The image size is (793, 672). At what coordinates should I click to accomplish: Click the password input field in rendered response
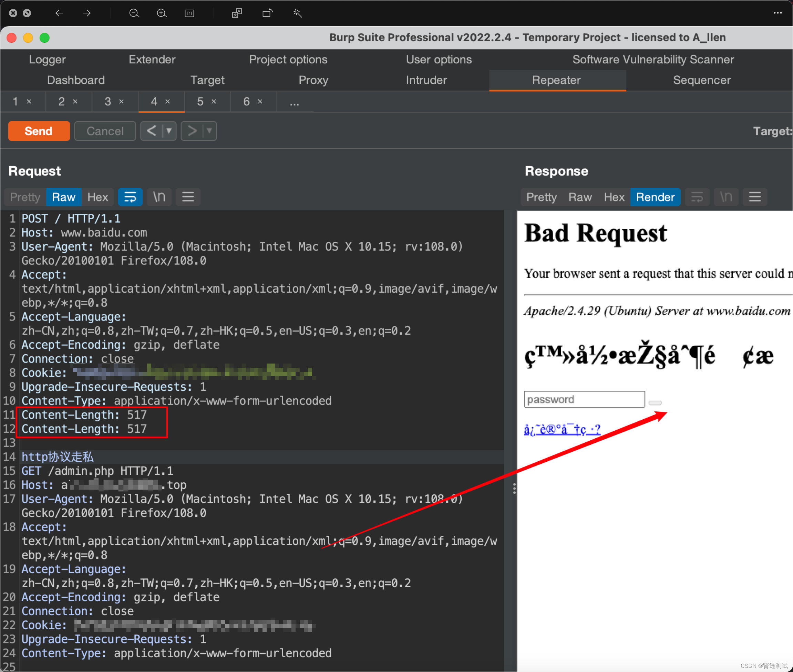click(584, 399)
